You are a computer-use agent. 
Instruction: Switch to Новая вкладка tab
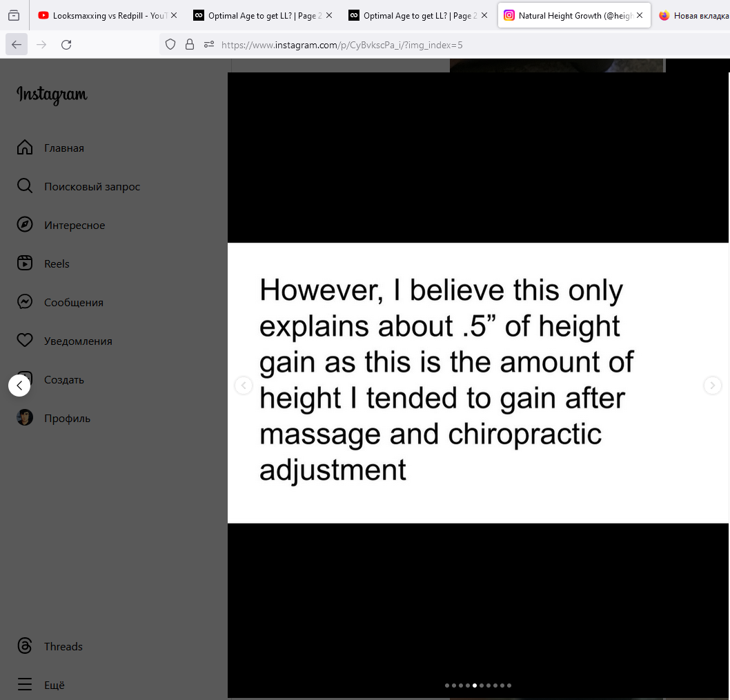pyautogui.click(x=693, y=15)
